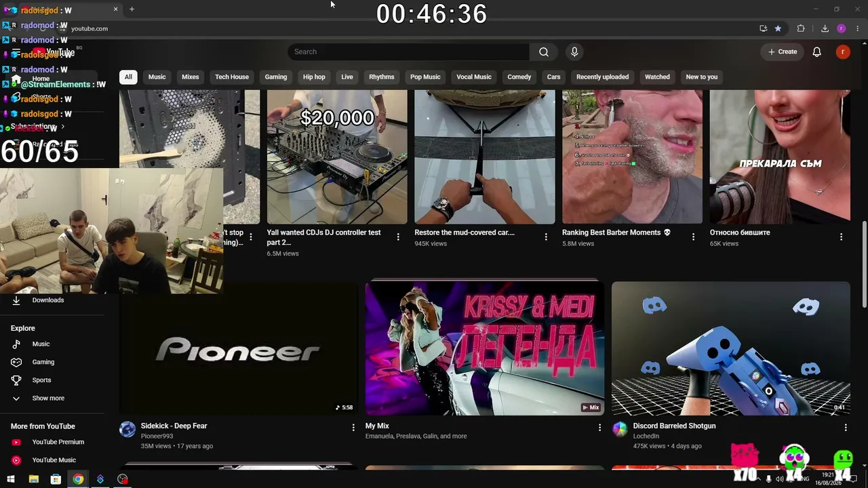The image size is (868, 488).
Task: Expand Show more in Explore section
Action: pos(48,399)
